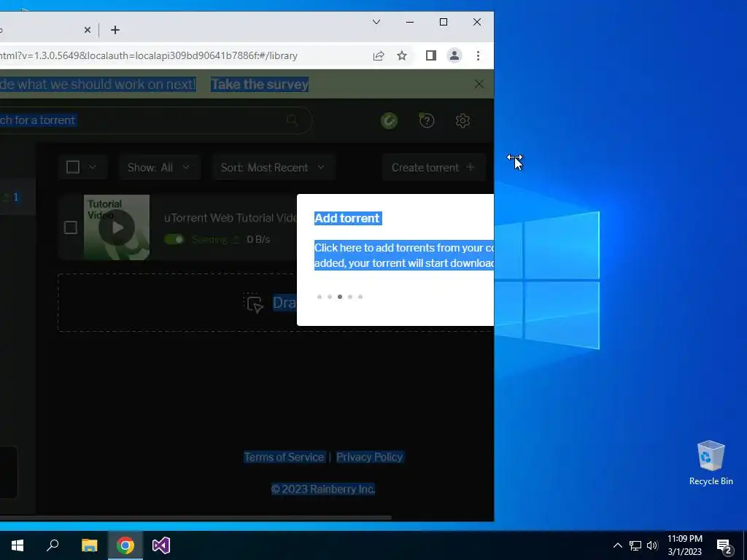747x560 pixels.
Task: Select the uTorrent Web Tutorial Video checkbox
Action: 71,227
